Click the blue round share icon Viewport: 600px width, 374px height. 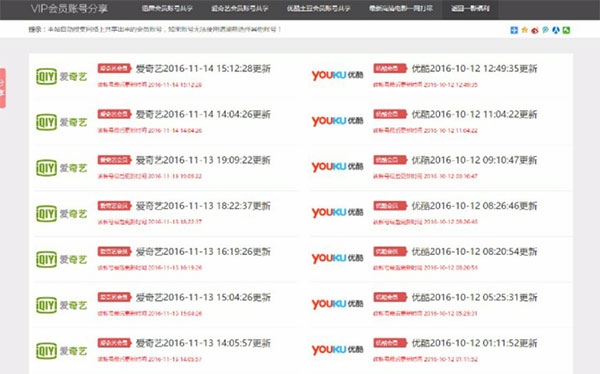click(x=556, y=30)
